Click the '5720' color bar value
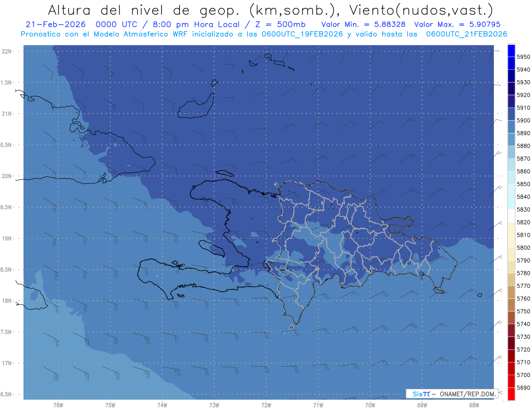532x411 pixels. pyautogui.click(x=524, y=349)
